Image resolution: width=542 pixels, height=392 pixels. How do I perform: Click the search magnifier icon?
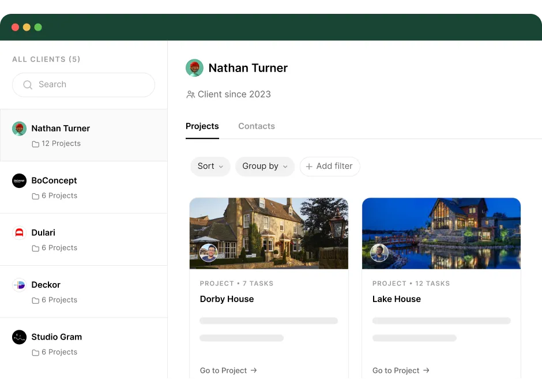[28, 85]
